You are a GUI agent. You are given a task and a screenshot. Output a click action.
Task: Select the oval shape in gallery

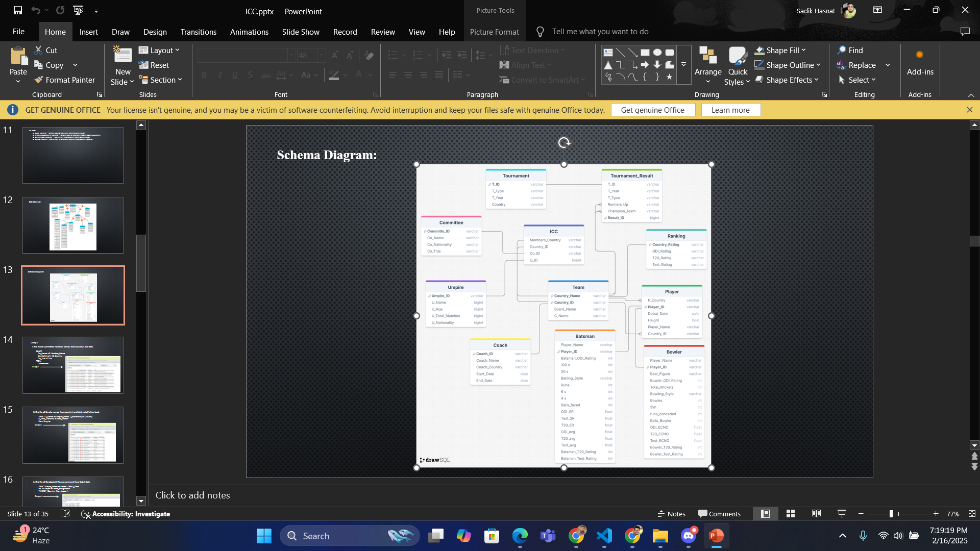tap(657, 52)
